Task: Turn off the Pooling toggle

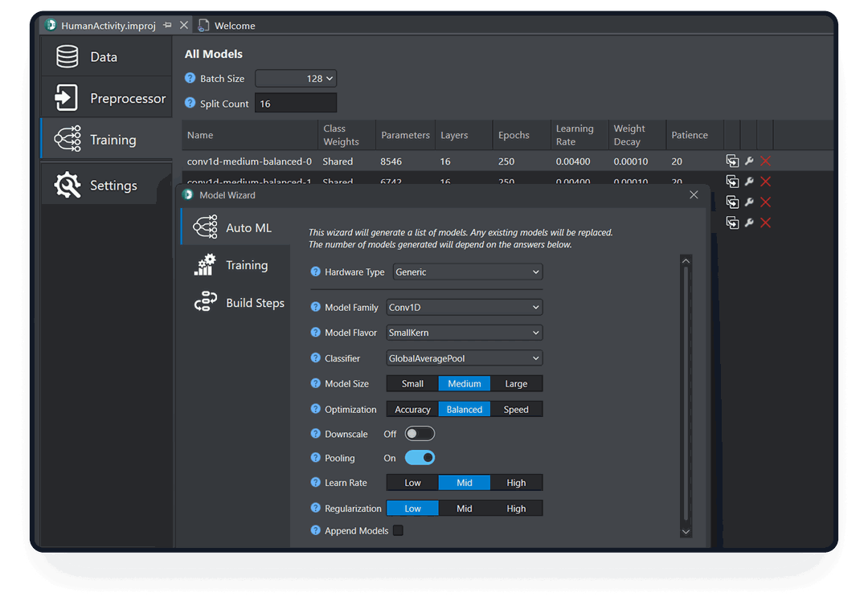Action: 420,458
